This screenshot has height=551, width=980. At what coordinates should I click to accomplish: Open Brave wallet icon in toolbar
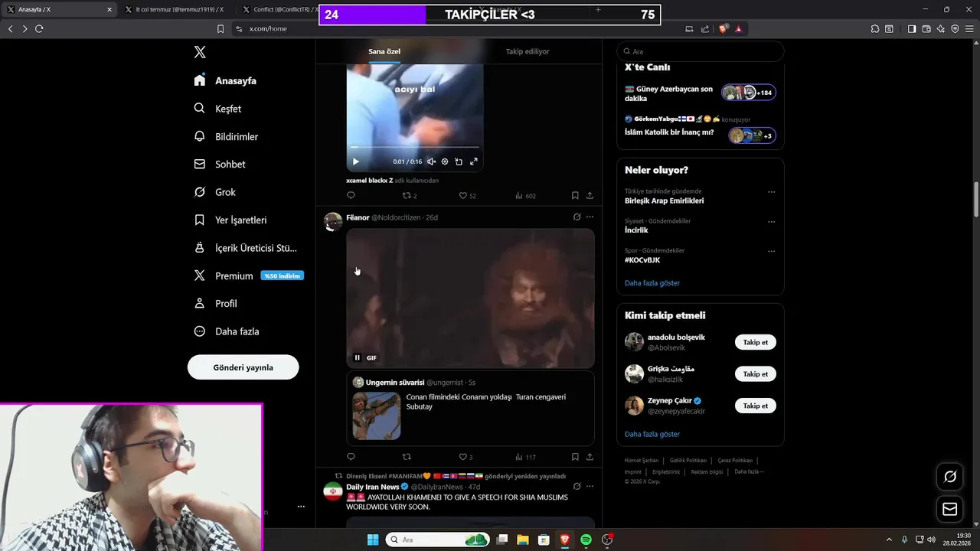[x=926, y=28]
